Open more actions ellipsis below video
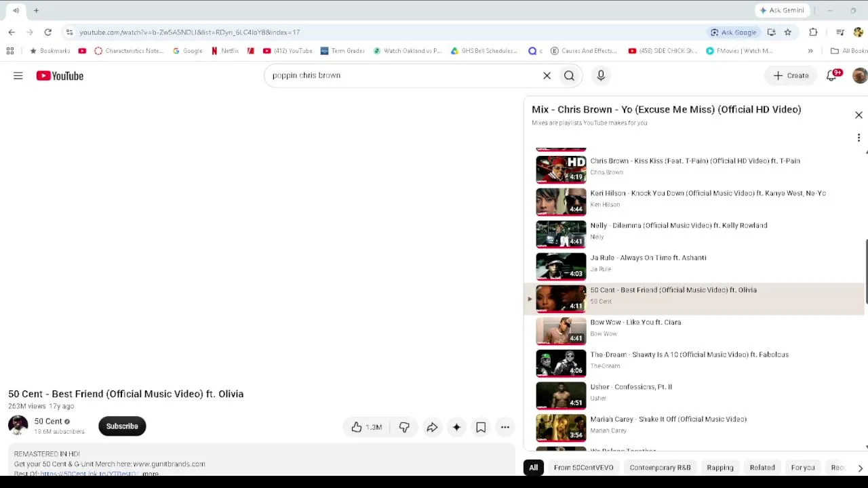The width and height of the screenshot is (868, 488). (x=505, y=427)
